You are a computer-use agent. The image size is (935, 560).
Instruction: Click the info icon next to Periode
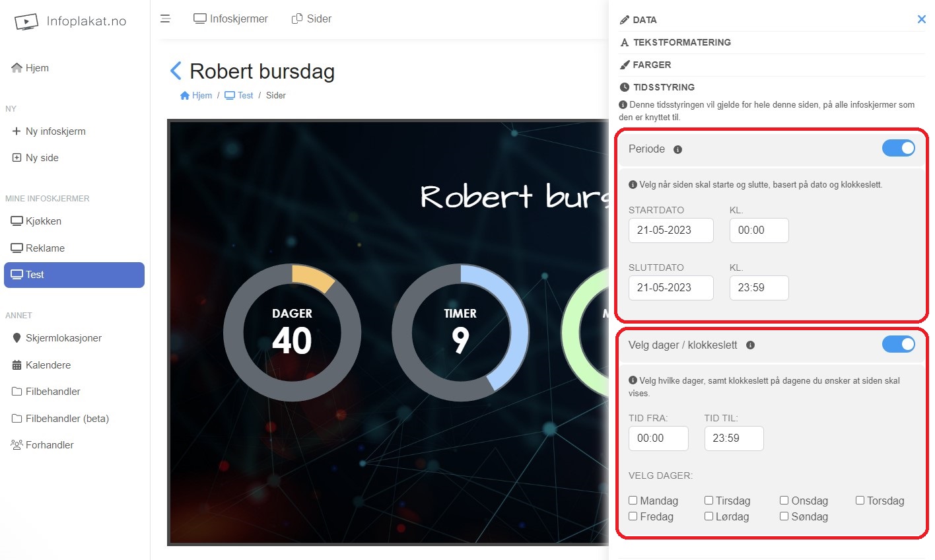[x=677, y=149]
